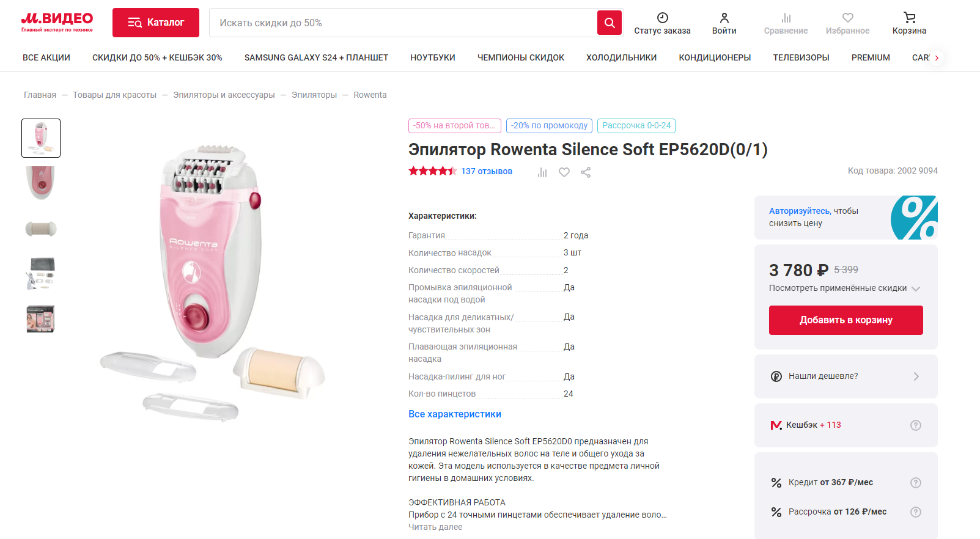Click the share icon below title
This screenshot has height=539, width=980.
point(586,172)
